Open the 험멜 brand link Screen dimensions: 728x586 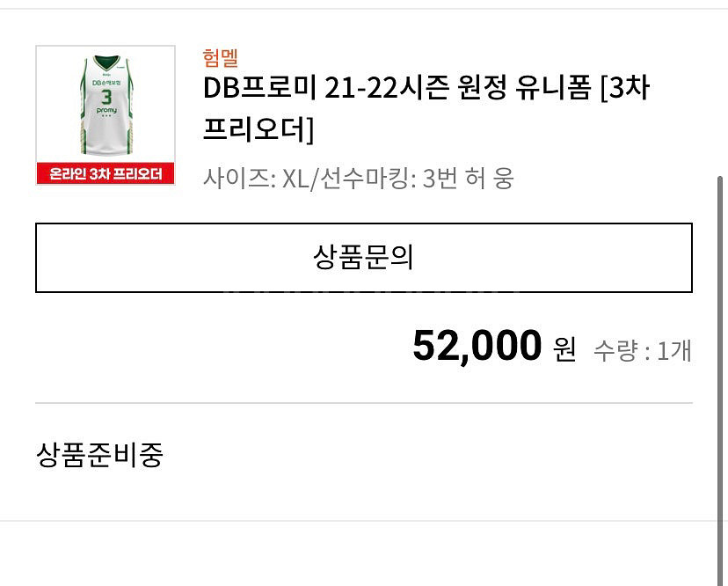221,58
